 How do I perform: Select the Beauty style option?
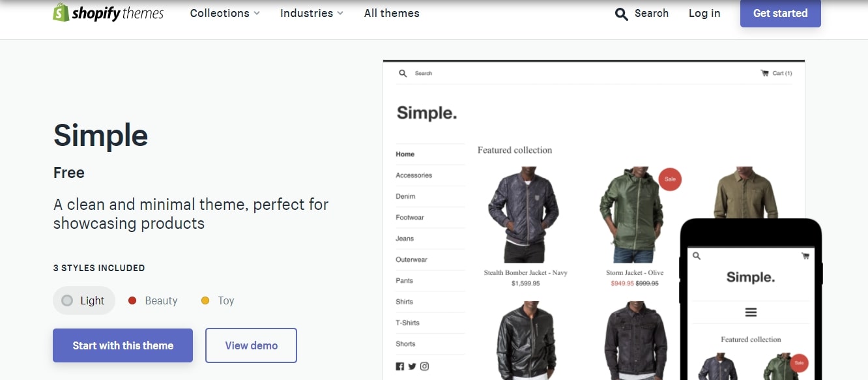coord(153,300)
